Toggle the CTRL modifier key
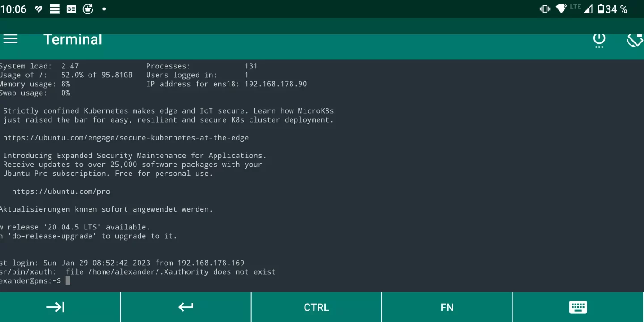Viewport: 644px width, 322px height. click(x=316, y=307)
